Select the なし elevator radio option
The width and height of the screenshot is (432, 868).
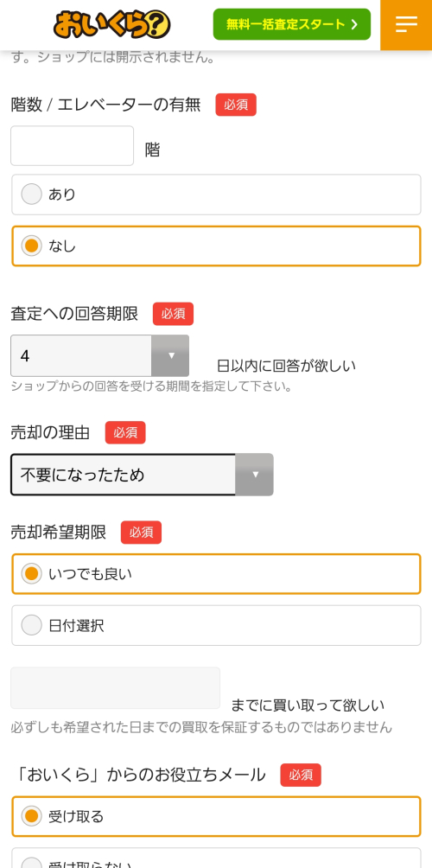(216, 246)
